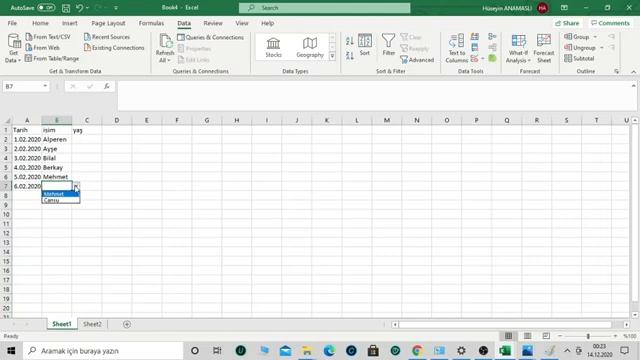Open Windows Start menu
Image resolution: width=640 pixels, height=360 pixels.
[11, 351]
